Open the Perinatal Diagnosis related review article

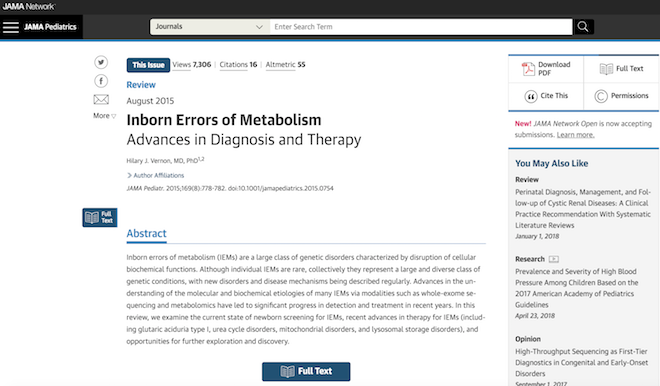583,208
